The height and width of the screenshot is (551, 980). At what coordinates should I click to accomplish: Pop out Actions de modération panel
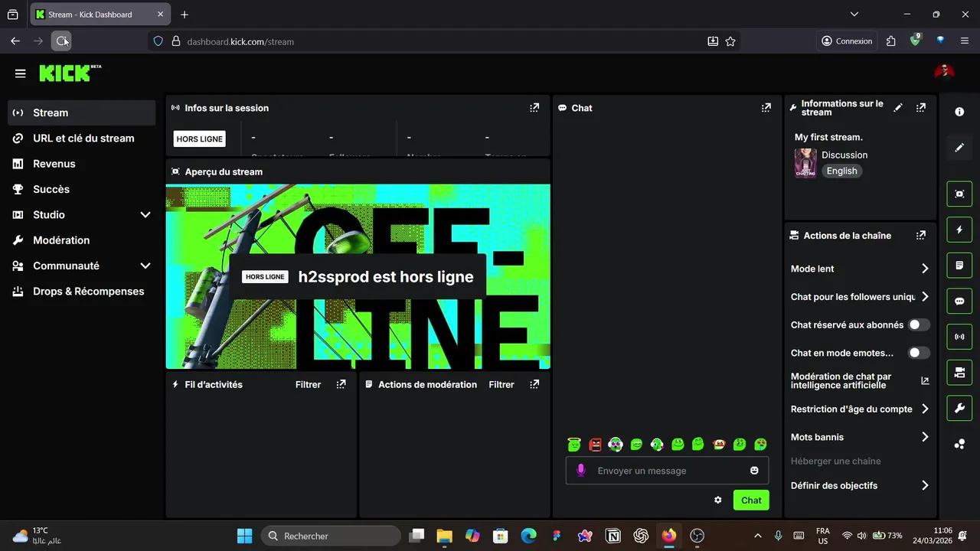(534, 384)
